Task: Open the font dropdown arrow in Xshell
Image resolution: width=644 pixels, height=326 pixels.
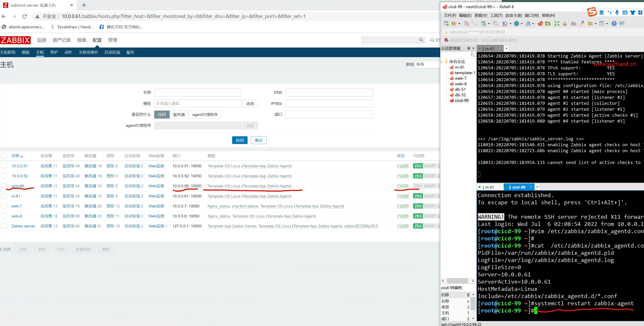Action: (x=533, y=24)
